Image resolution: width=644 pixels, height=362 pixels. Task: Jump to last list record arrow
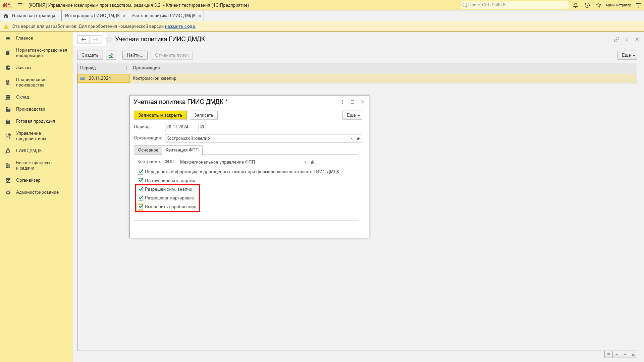[x=633, y=355]
